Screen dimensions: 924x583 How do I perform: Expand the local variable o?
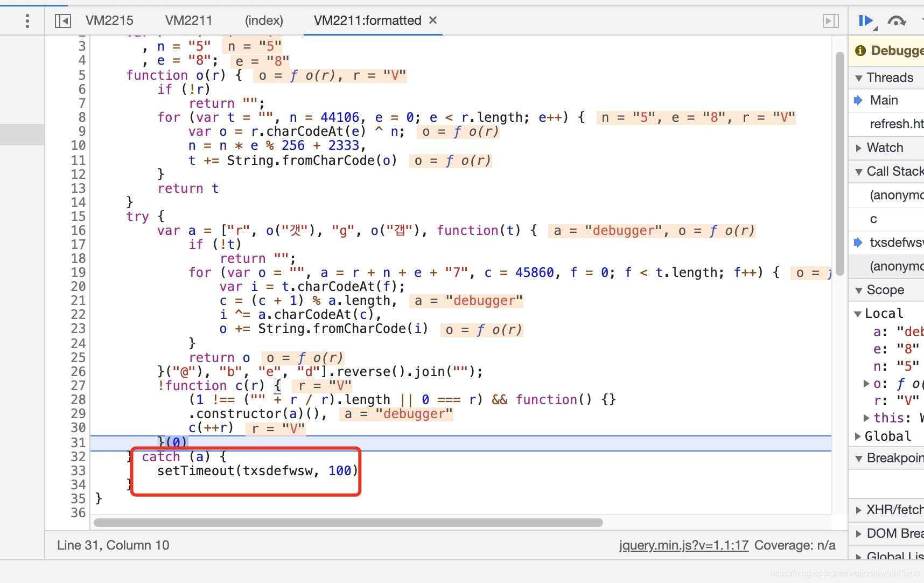tap(866, 384)
